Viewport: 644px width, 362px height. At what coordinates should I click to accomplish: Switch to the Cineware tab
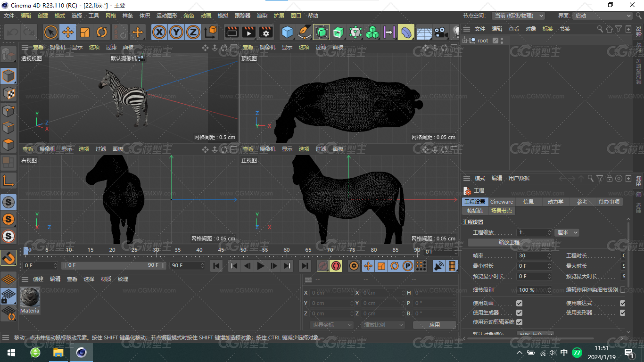(x=502, y=202)
